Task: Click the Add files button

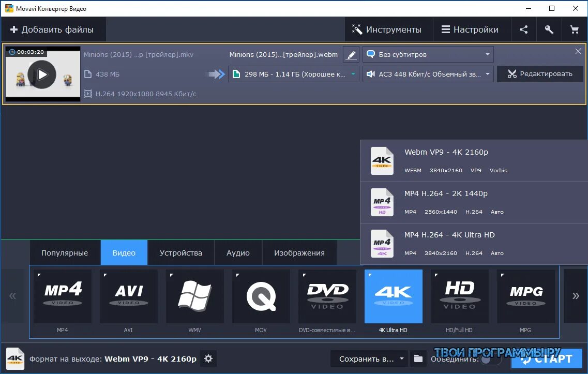Action: tap(53, 29)
